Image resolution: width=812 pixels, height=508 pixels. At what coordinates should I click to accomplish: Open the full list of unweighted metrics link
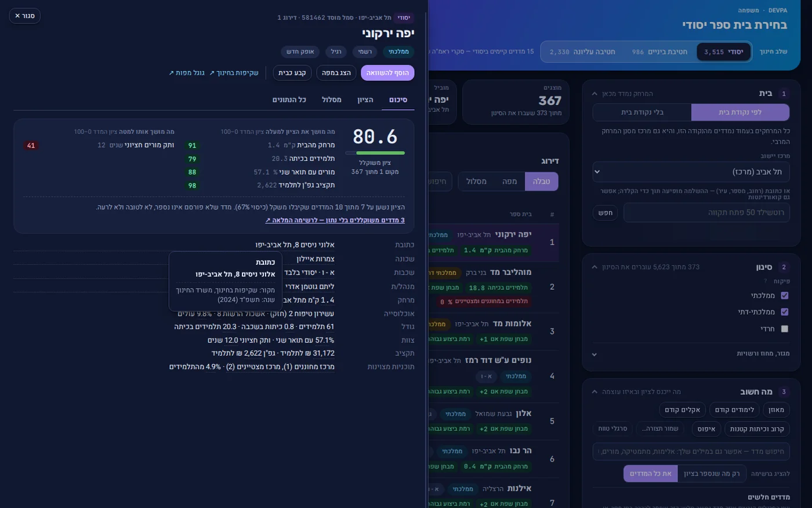coord(335,220)
